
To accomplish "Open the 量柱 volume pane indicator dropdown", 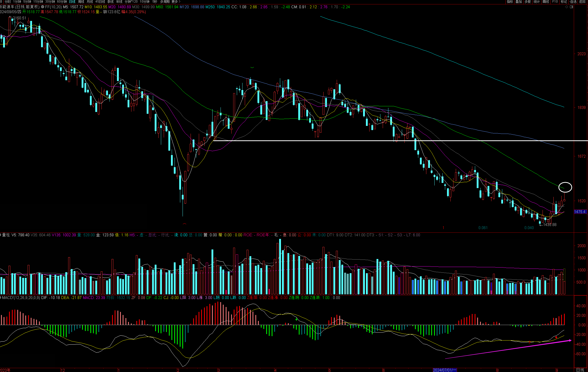I will (1, 235).
